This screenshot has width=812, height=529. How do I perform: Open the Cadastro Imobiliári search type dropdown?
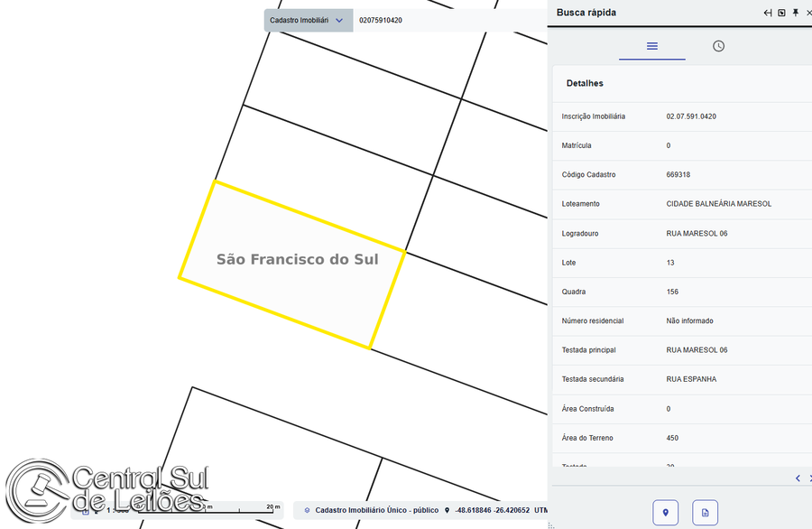pyautogui.click(x=309, y=20)
